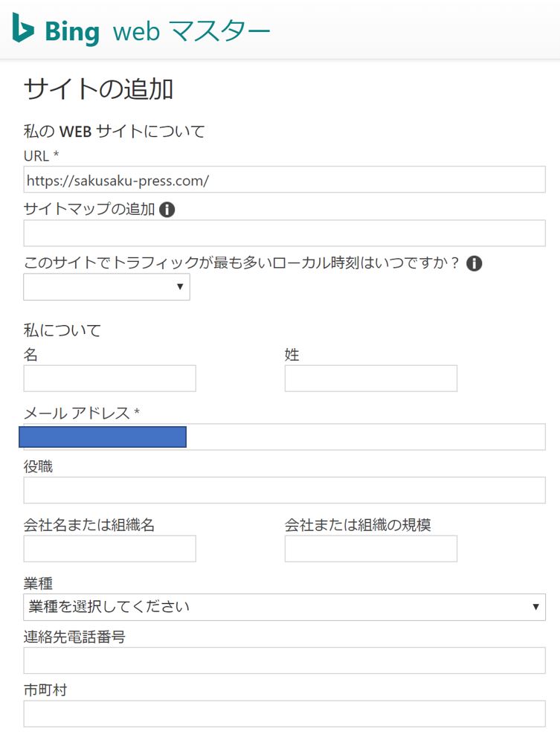Click the 名 first name field
This screenshot has height=743, width=560.
(109, 379)
